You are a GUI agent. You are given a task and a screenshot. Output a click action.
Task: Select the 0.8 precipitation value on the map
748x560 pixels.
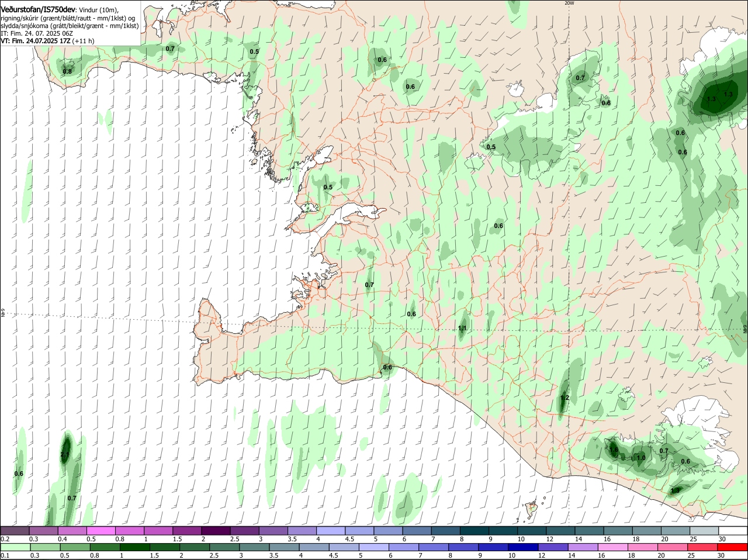[x=67, y=71]
